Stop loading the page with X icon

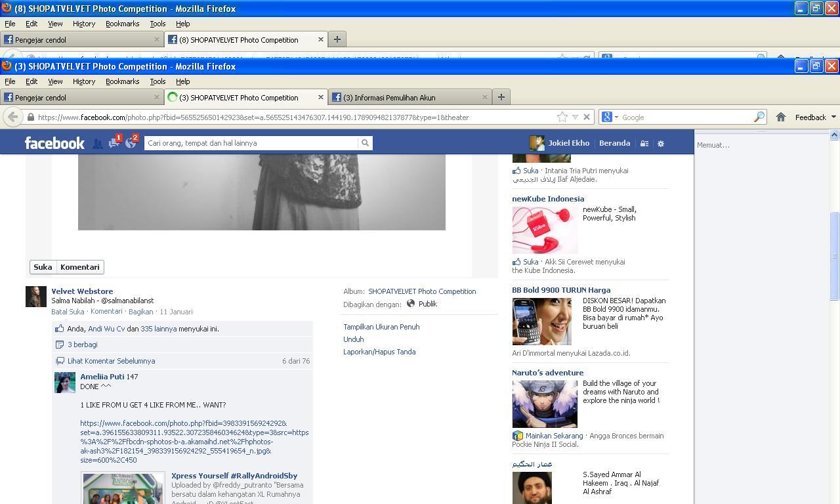tap(587, 117)
